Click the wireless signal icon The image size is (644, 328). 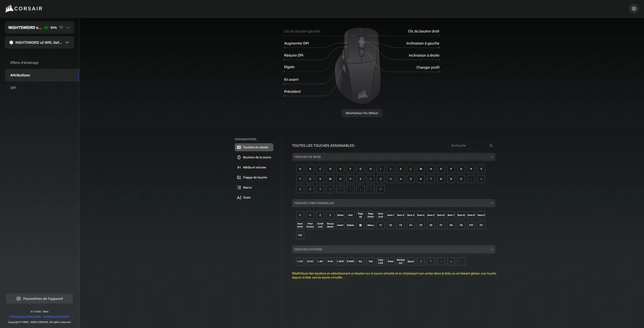pyautogui.click(x=61, y=28)
